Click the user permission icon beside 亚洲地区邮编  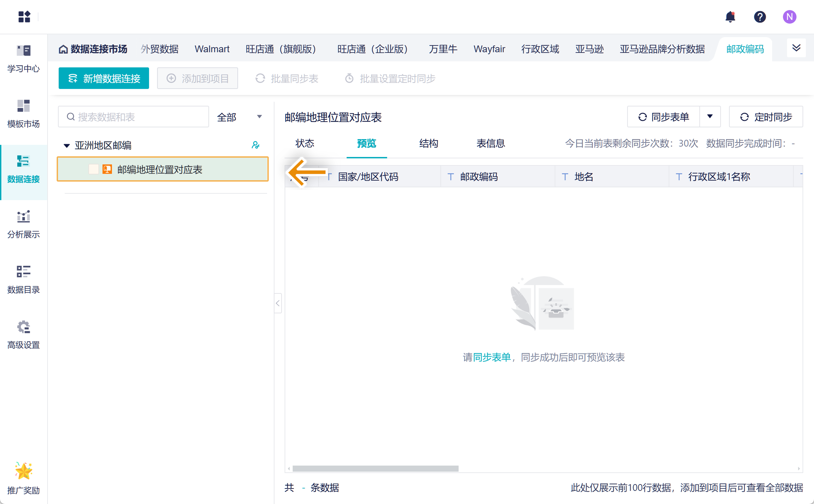[x=256, y=145]
